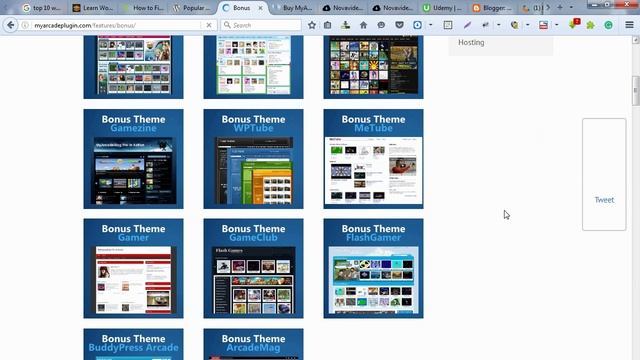640x360 pixels.
Task: Click the grey double-arrow extension icon
Action: [x=485, y=25]
